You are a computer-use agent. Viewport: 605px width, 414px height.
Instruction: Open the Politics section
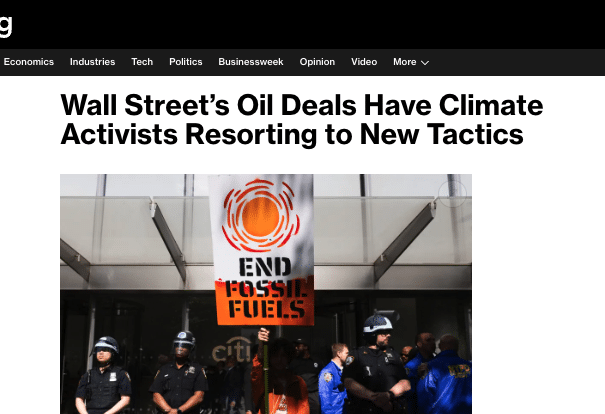click(x=186, y=62)
